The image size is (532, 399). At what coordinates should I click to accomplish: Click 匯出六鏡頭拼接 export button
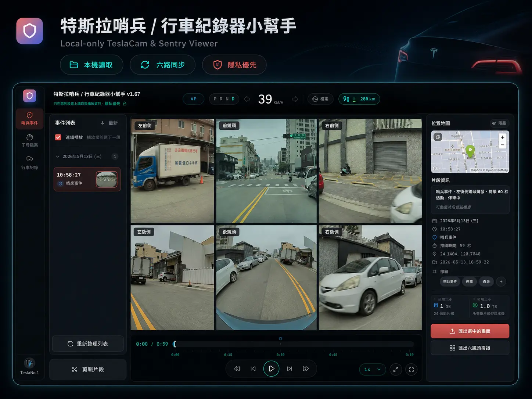coord(470,348)
